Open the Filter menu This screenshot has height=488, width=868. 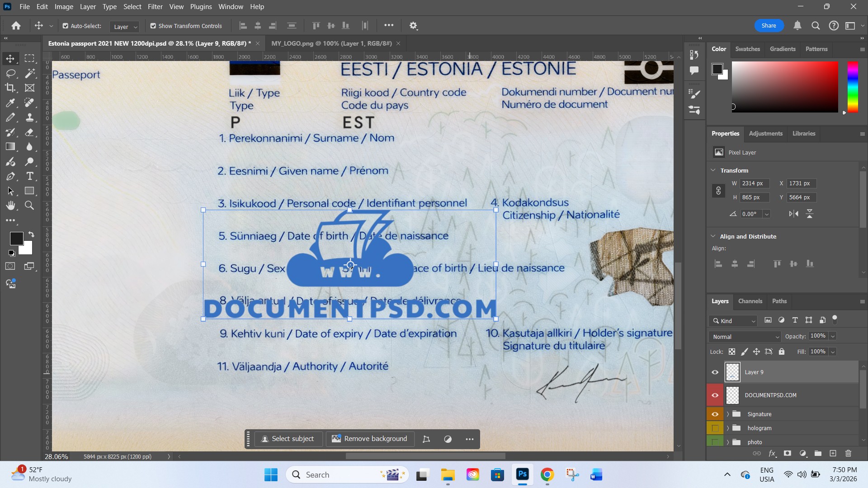[155, 7]
